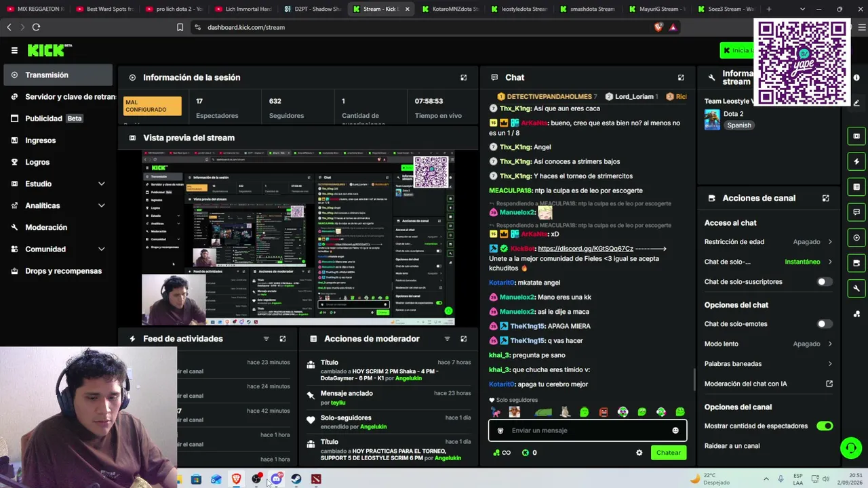868x488 pixels.
Task: Select the white cat emote
Action: 565,411
